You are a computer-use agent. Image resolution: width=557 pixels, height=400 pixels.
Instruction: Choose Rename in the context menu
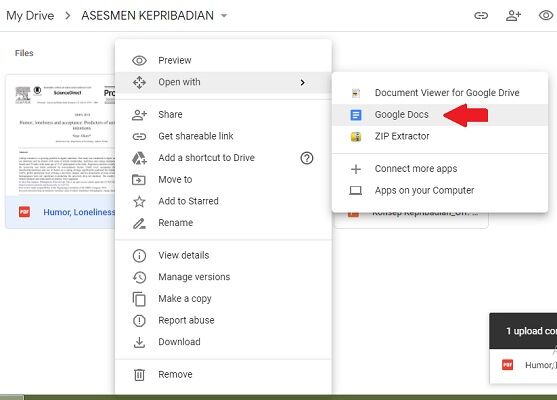click(223, 223)
